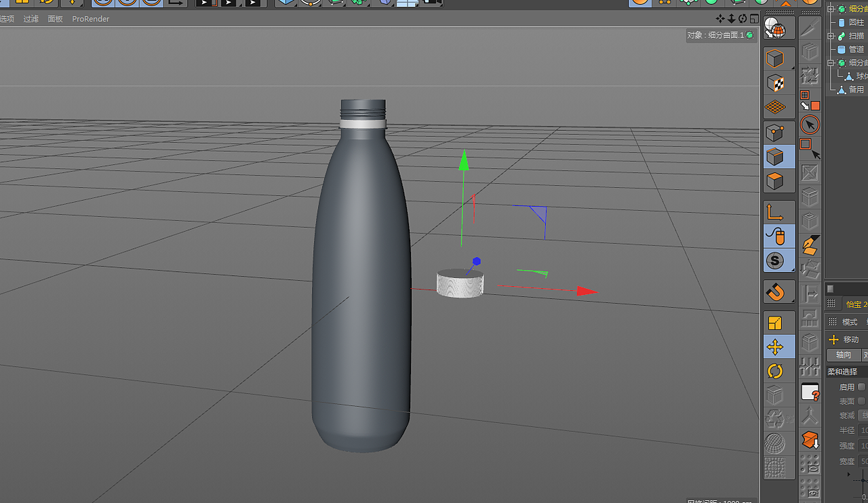Open the viewport 选项 menu

click(7, 19)
